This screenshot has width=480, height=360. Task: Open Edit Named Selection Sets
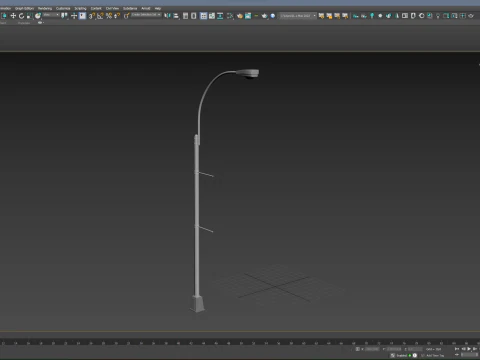pos(126,16)
